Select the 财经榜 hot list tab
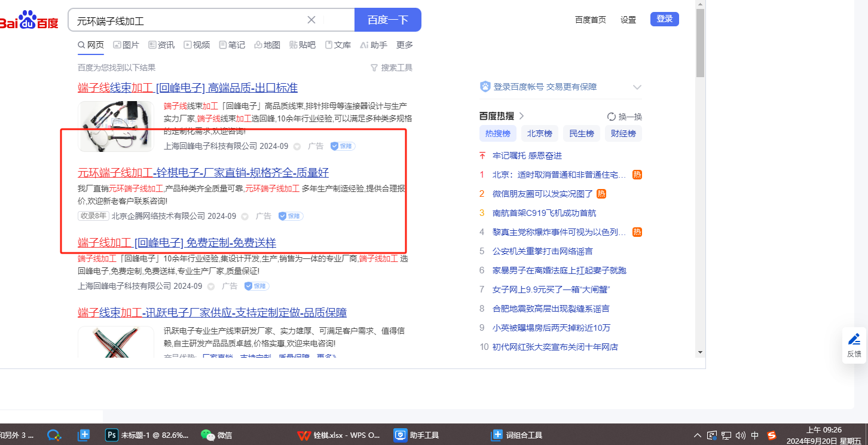The width and height of the screenshot is (868, 445). tap(623, 133)
